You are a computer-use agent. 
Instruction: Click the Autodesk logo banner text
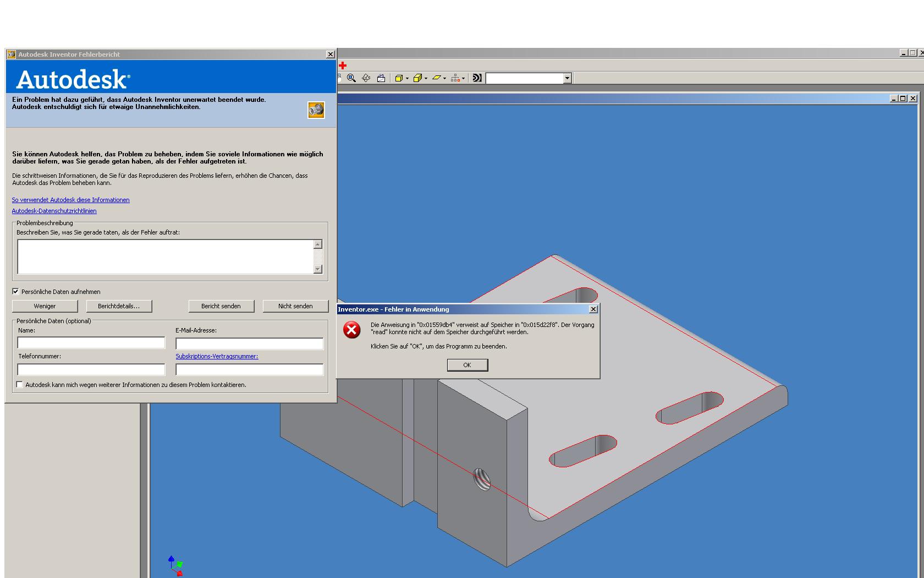tap(73, 80)
